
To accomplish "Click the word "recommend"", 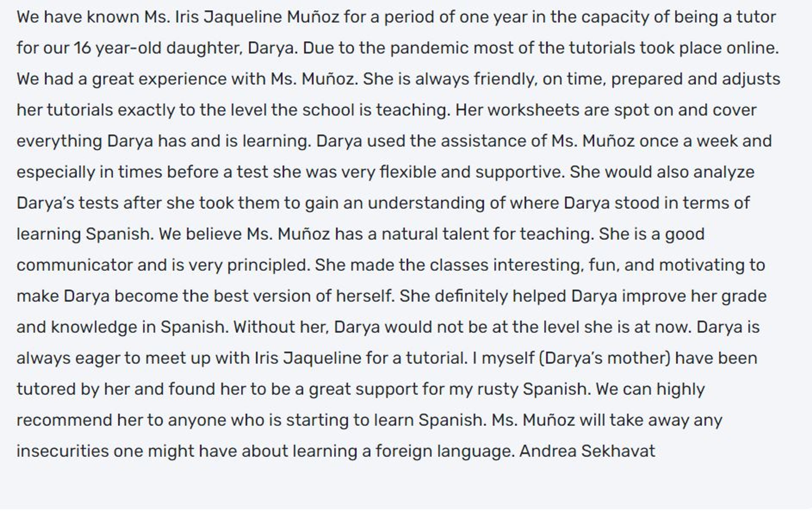I will tap(64, 420).
